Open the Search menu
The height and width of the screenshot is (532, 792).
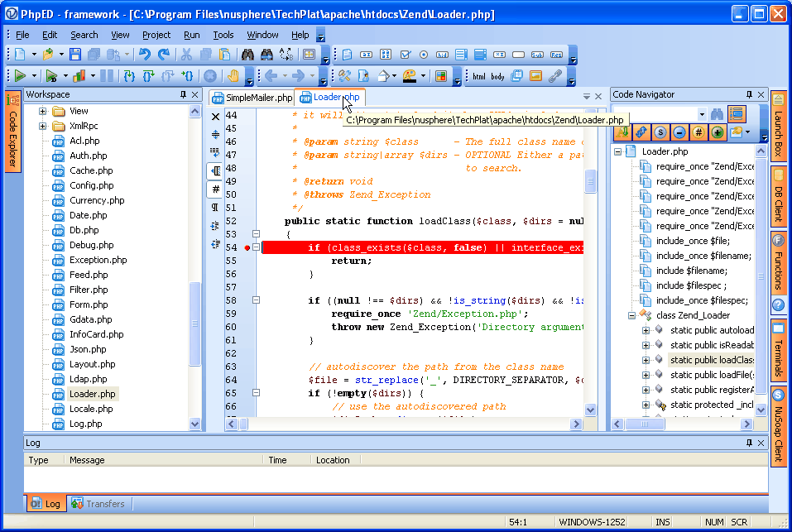coord(84,35)
